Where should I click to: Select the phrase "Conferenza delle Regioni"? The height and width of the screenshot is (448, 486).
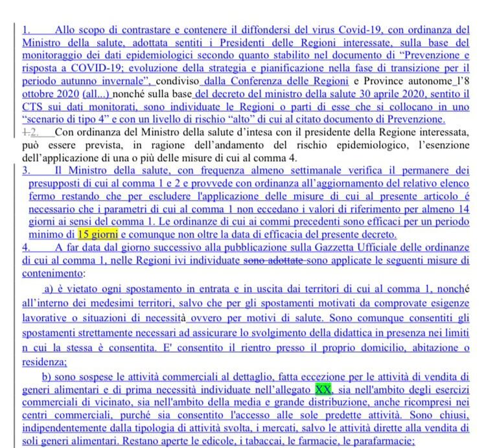[x=290, y=81]
